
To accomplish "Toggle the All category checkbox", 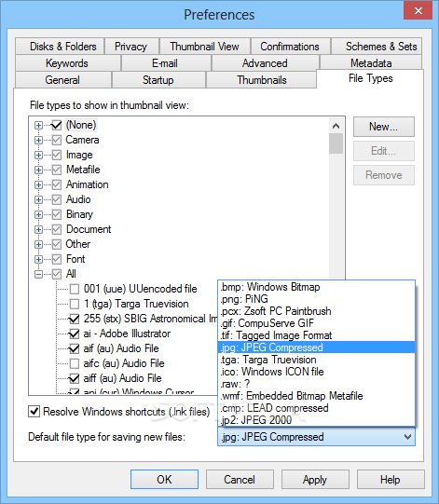I will click(57, 274).
